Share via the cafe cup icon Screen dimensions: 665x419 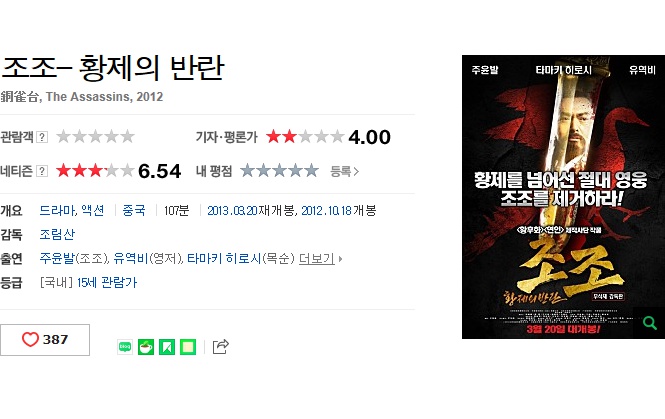tap(146, 347)
